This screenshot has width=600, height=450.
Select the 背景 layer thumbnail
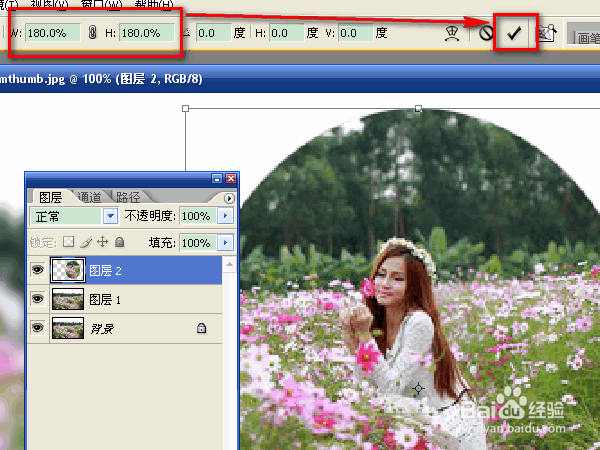68,328
